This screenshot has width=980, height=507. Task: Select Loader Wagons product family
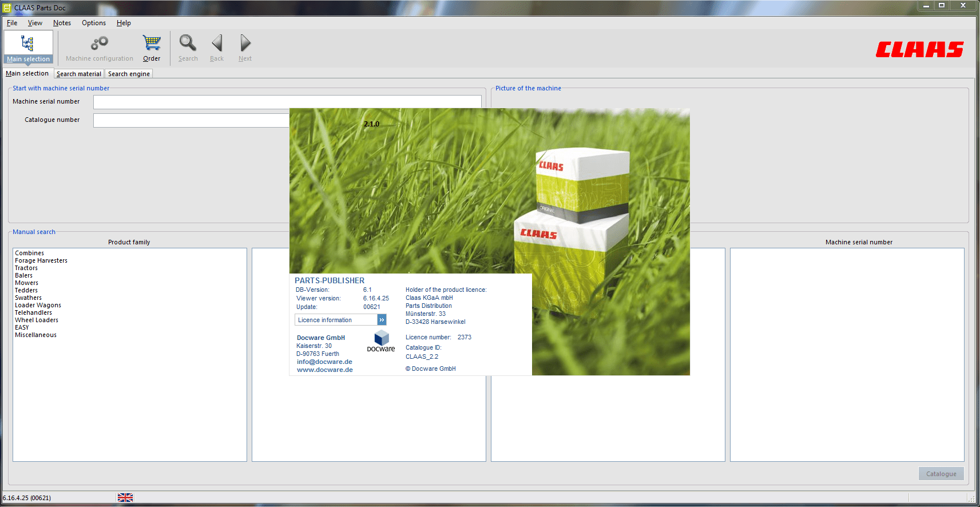pyautogui.click(x=38, y=305)
